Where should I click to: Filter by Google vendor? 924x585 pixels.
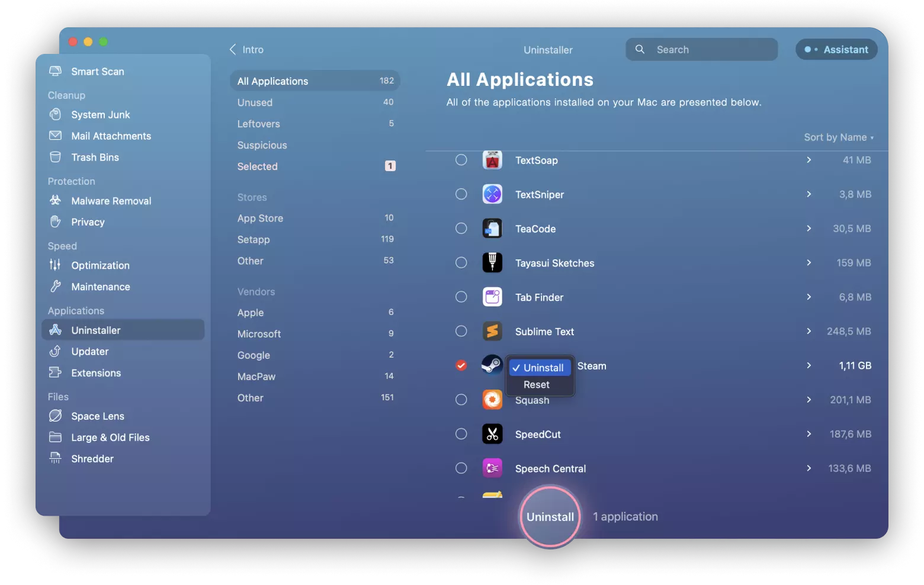pos(315,355)
